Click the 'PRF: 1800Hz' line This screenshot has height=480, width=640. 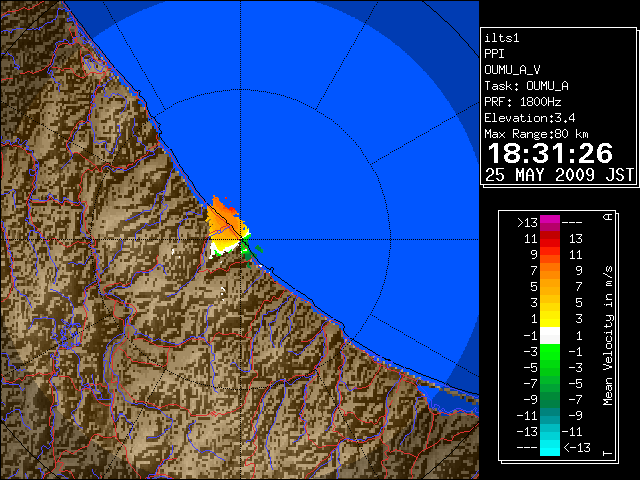[x=523, y=102]
